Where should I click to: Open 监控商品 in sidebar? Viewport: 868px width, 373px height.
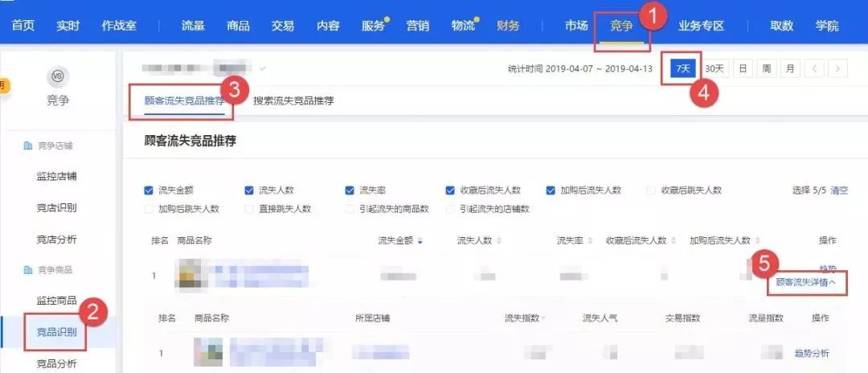point(56,301)
